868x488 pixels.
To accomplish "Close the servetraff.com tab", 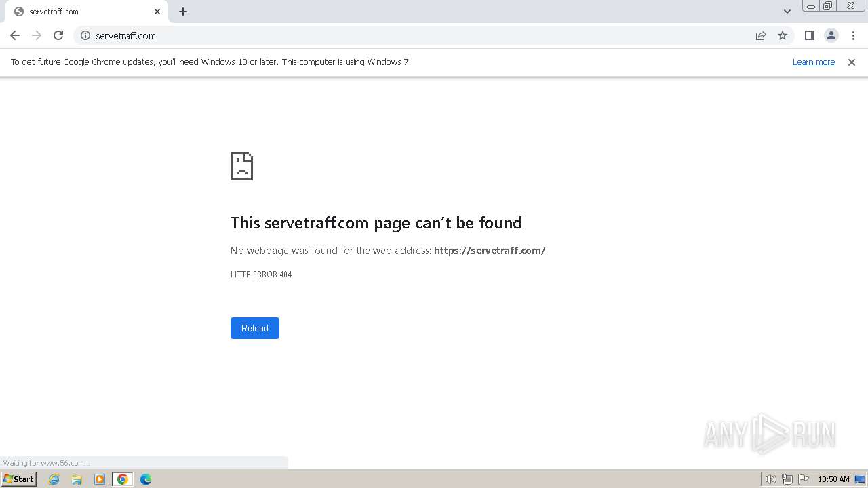I will pos(157,12).
